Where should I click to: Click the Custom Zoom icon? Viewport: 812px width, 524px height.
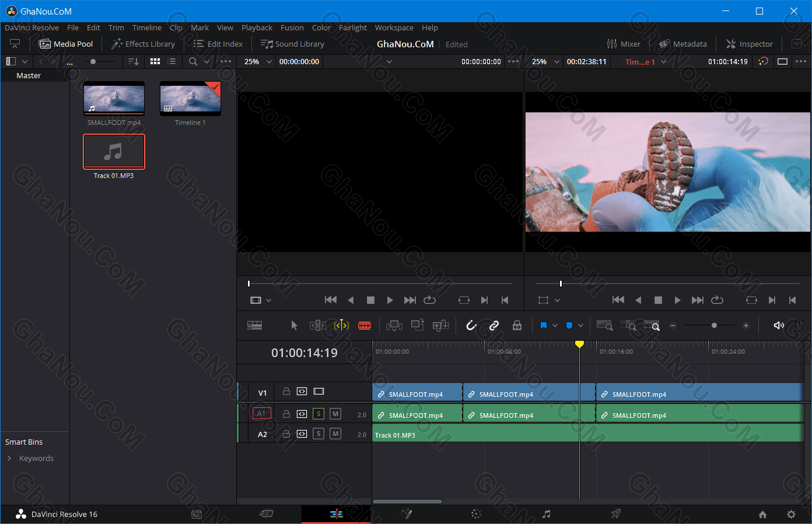click(x=652, y=325)
